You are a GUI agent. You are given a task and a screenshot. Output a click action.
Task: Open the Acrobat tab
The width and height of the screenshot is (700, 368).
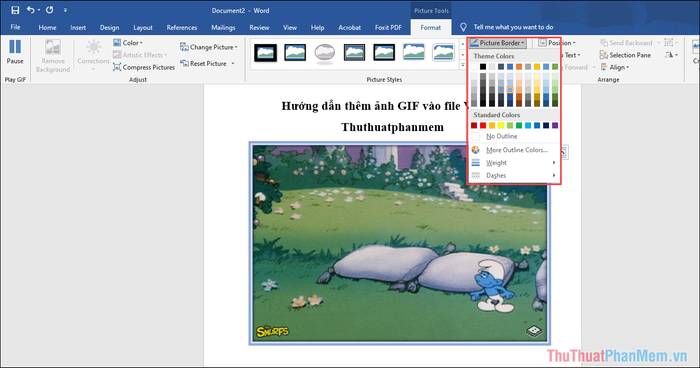click(350, 27)
